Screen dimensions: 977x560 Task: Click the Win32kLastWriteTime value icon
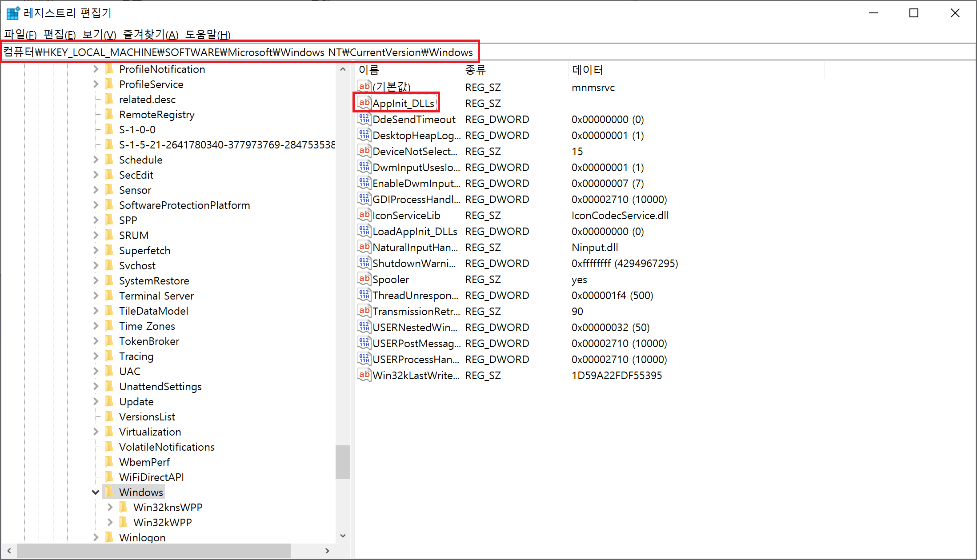364,375
